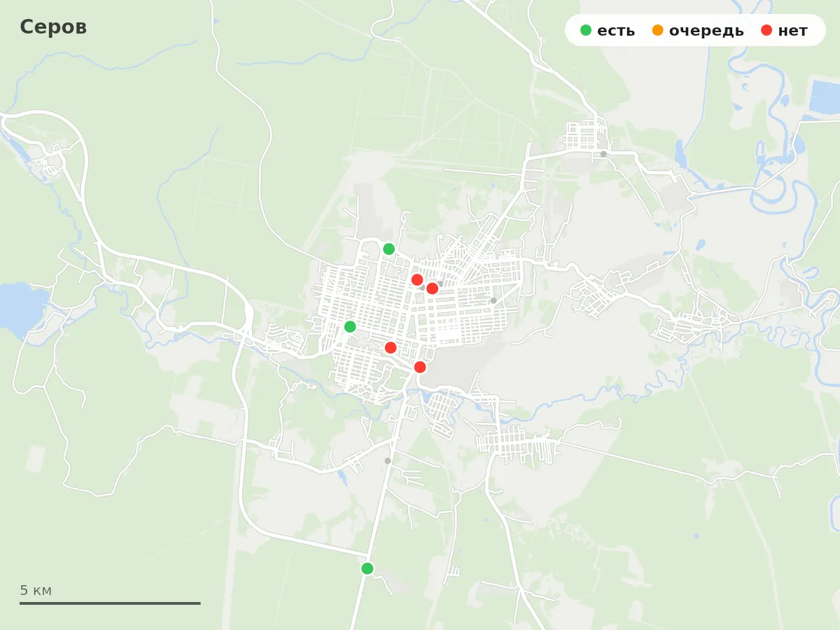Click the "5 км" scale bar

[110, 603]
